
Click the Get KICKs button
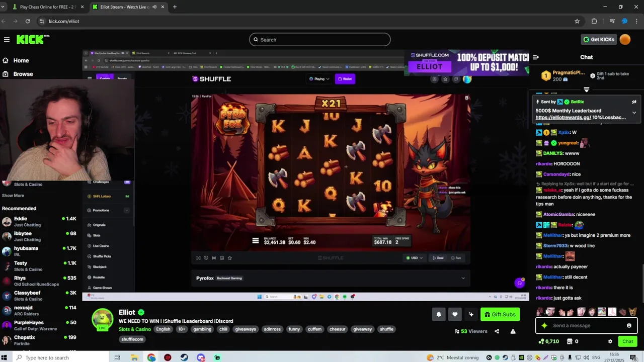click(x=598, y=39)
